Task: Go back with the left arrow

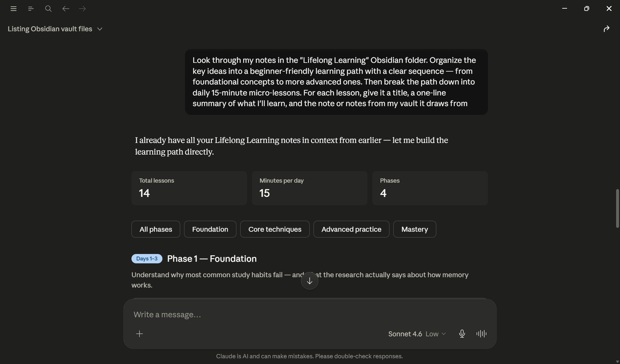Action: (66, 9)
